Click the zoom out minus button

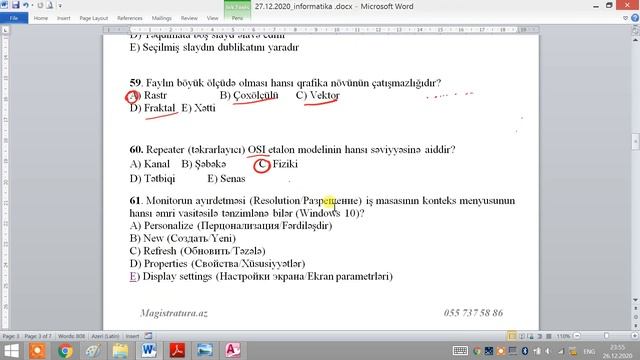pos(577,336)
